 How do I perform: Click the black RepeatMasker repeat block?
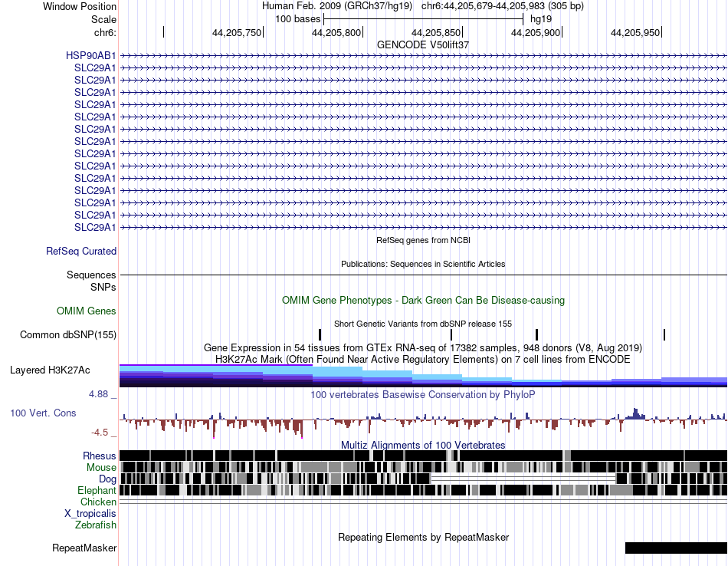tap(676, 548)
